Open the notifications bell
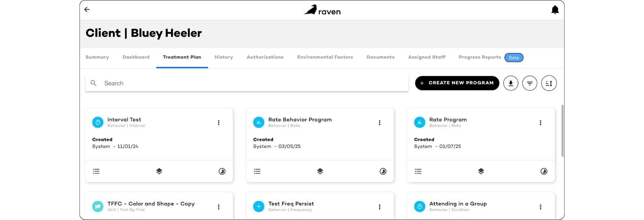644x220 pixels. coord(555,10)
